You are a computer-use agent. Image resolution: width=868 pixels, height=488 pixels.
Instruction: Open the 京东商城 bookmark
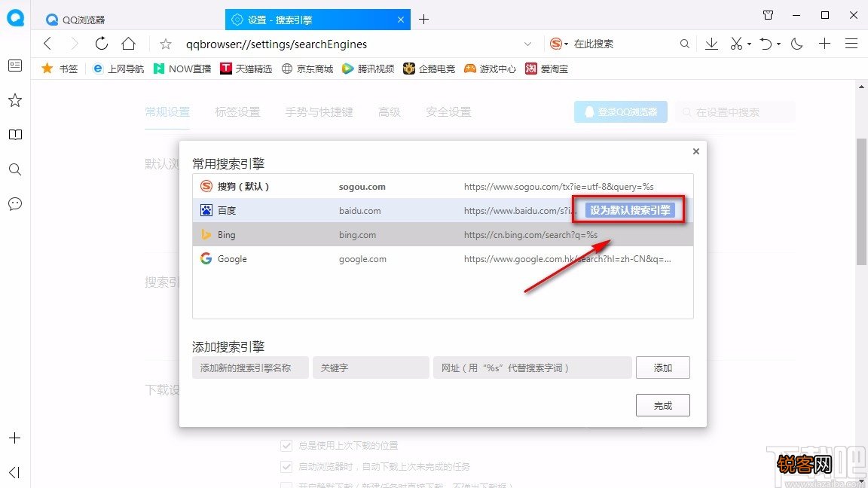(x=307, y=69)
